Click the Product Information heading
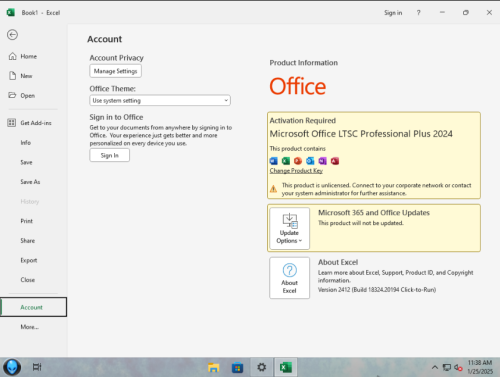Viewport: 500px width, 377px height. click(304, 63)
